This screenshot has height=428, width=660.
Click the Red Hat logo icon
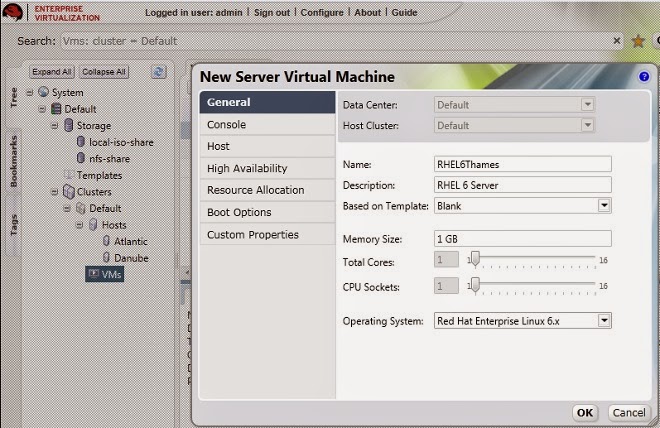click(13, 12)
